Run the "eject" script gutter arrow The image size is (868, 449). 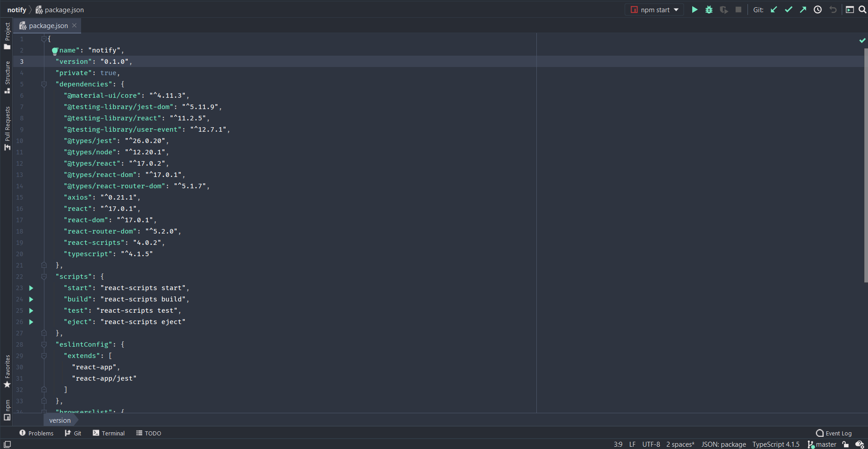pyautogui.click(x=31, y=322)
